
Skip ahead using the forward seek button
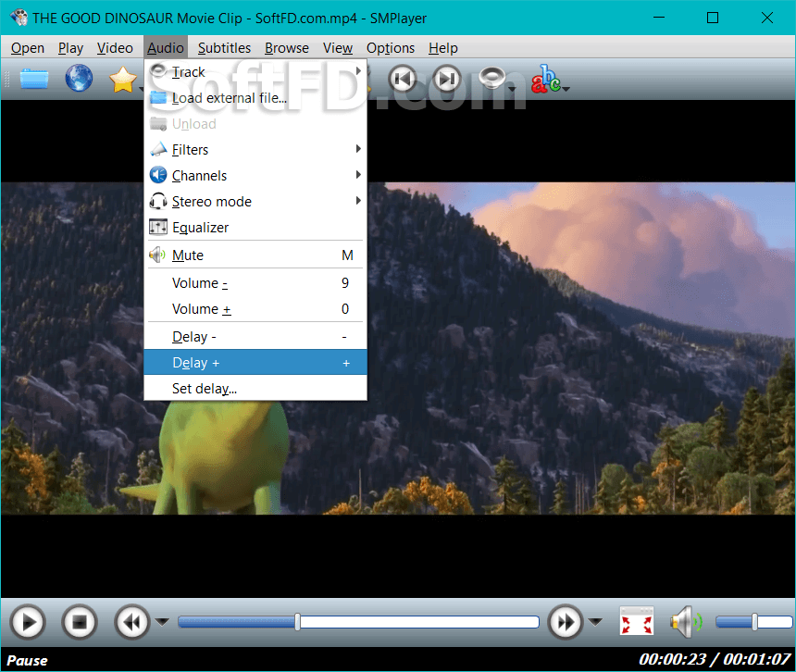pyautogui.click(x=566, y=622)
